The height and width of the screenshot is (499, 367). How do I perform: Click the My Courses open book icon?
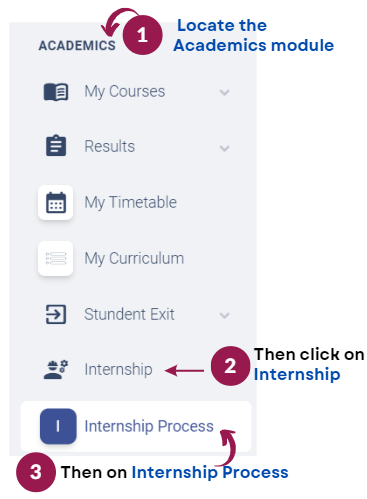tap(56, 92)
